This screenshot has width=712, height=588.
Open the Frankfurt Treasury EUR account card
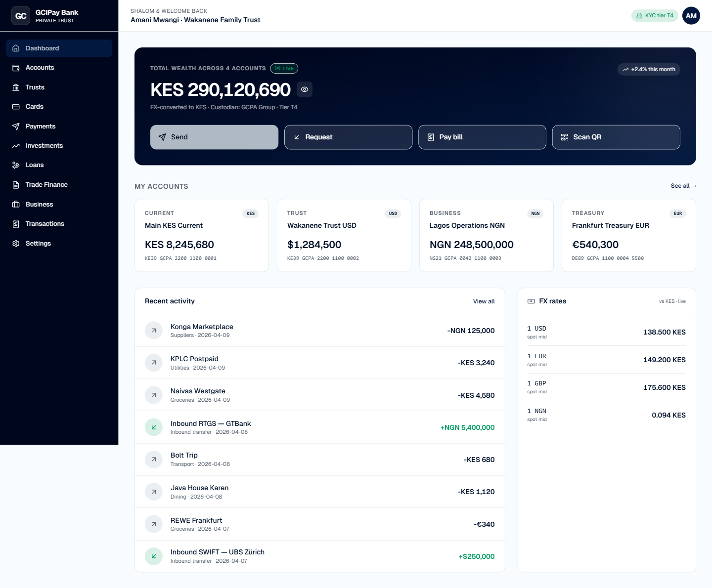click(x=629, y=236)
